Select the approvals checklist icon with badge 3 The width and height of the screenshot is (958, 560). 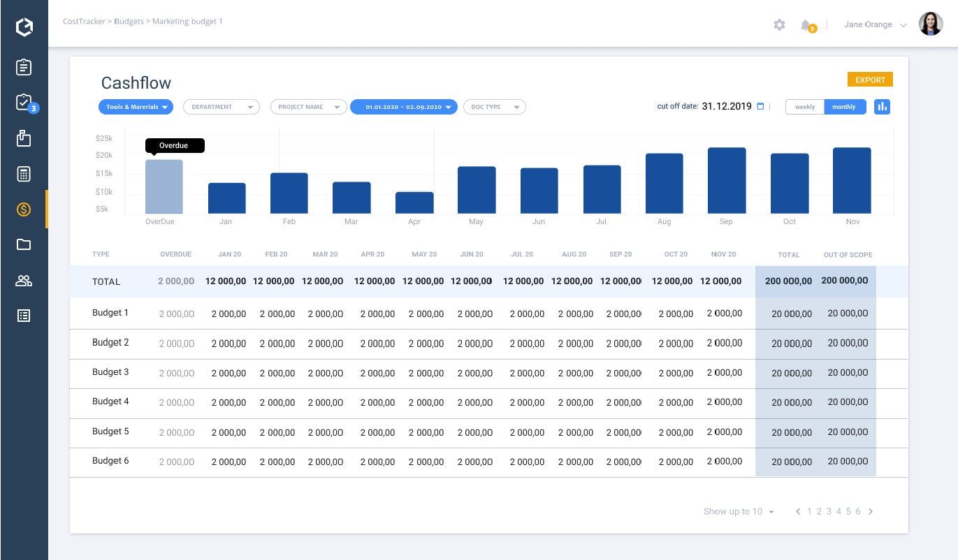click(x=24, y=102)
